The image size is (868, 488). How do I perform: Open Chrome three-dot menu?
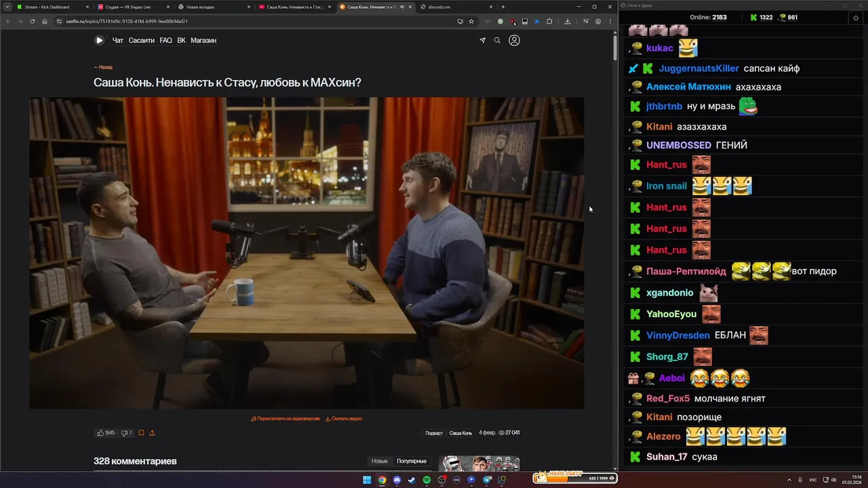coord(610,21)
